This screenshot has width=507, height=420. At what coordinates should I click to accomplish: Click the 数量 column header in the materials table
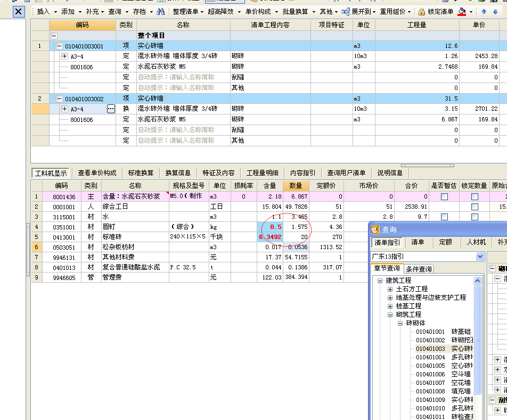coord(296,186)
